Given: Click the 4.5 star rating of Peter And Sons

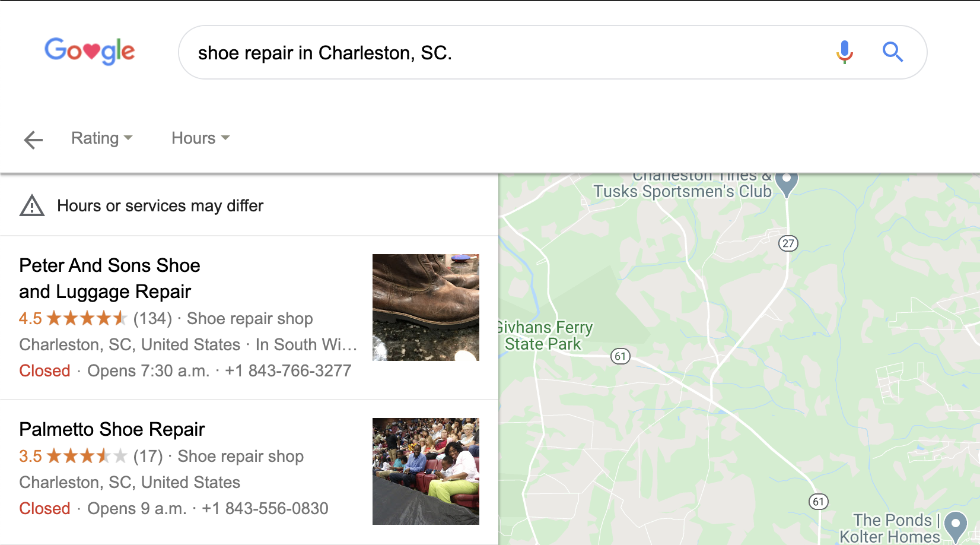Looking at the screenshot, I should coord(73,319).
